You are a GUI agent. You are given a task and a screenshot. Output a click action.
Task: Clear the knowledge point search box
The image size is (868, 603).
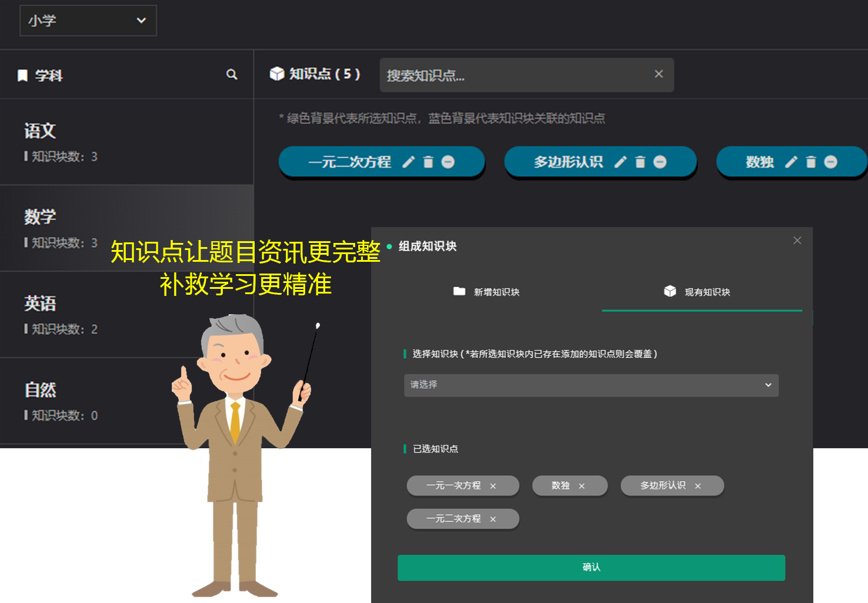click(659, 74)
